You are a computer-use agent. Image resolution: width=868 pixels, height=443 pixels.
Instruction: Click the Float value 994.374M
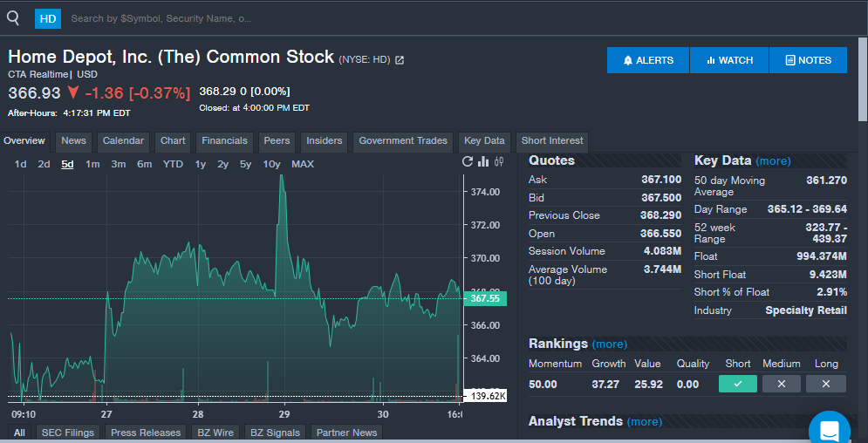(823, 256)
